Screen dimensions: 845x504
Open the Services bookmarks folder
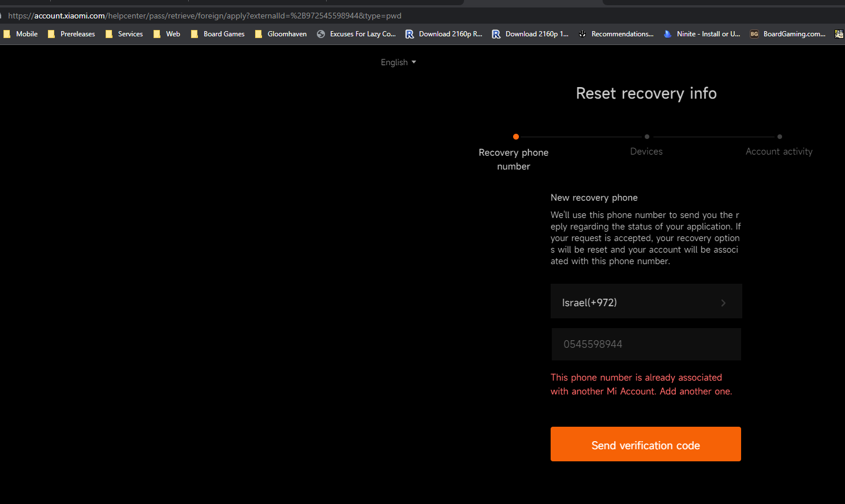pyautogui.click(x=124, y=34)
